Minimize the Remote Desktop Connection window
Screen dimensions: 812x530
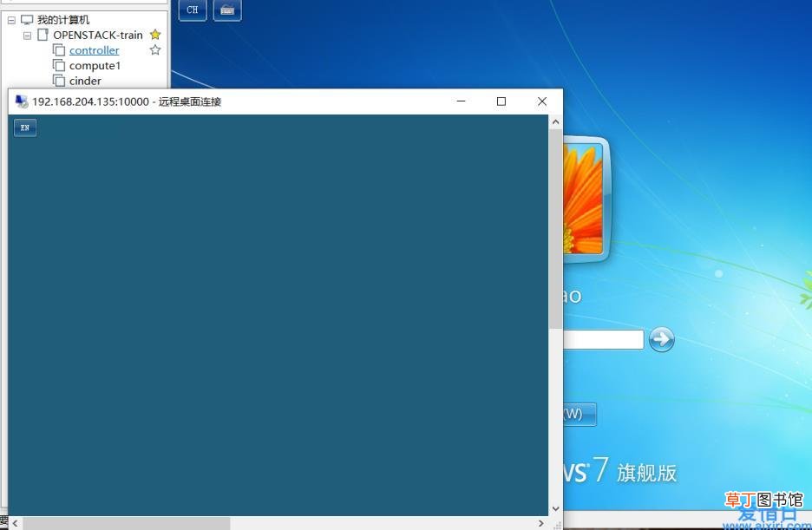pos(461,101)
